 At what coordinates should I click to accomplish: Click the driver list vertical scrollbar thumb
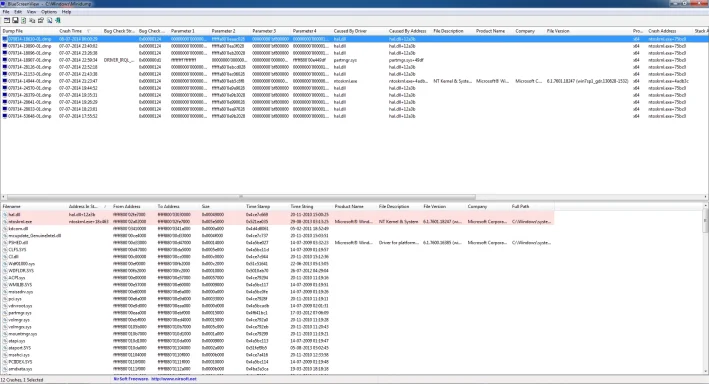[705, 221]
